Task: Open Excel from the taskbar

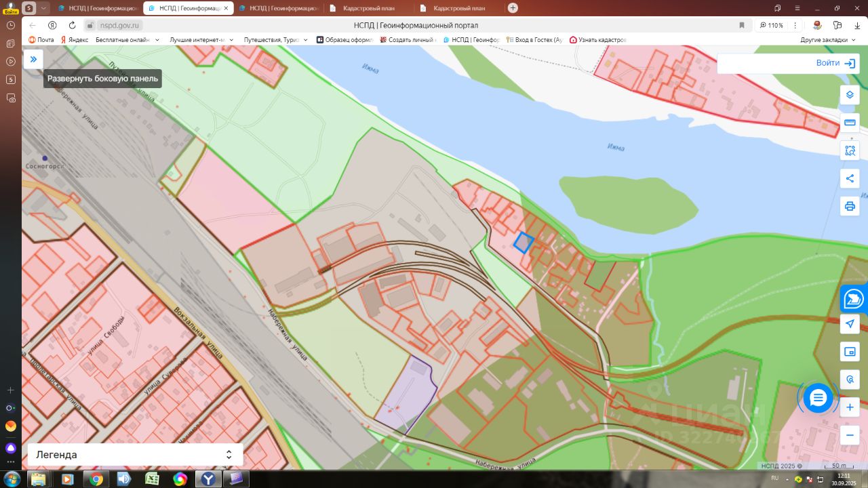Action: click(x=152, y=479)
